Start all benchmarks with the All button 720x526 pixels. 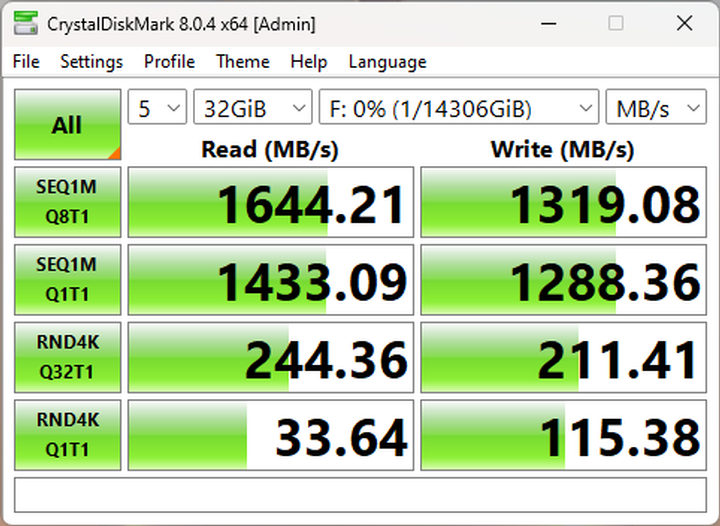pos(68,124)
